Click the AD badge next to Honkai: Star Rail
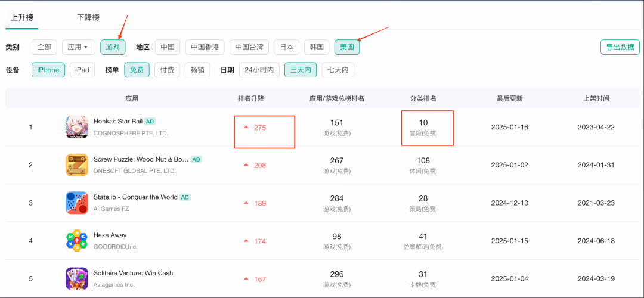 coord(150,122)
